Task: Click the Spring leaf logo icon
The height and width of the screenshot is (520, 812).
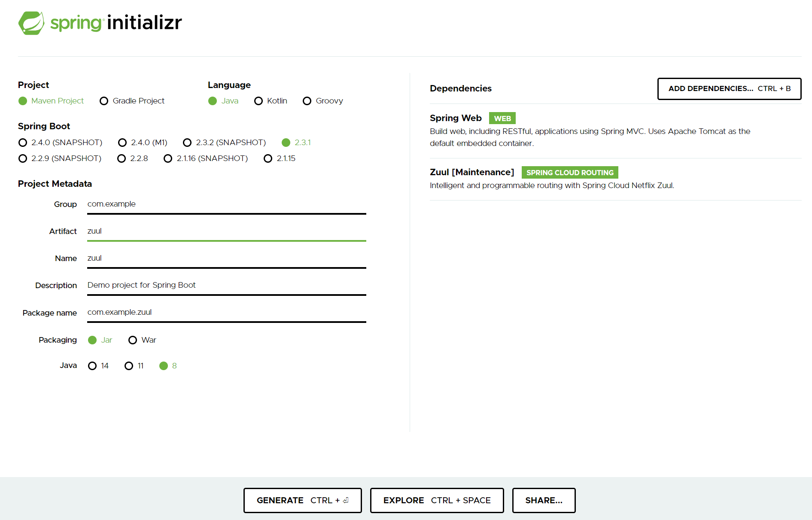Action: click(31, 23)
